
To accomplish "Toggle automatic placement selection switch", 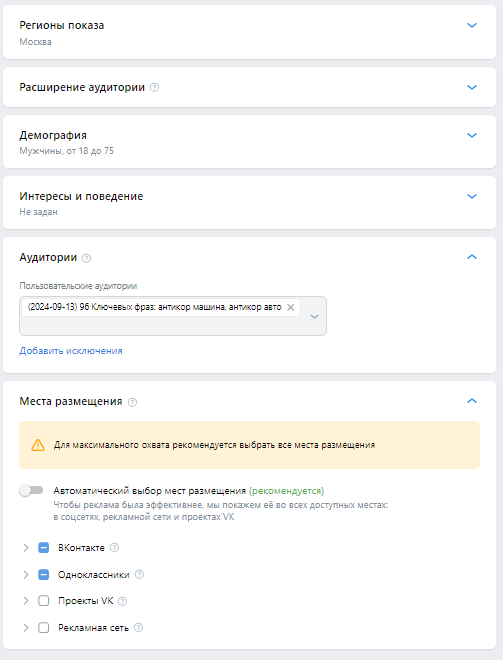I will click(31, 490).
